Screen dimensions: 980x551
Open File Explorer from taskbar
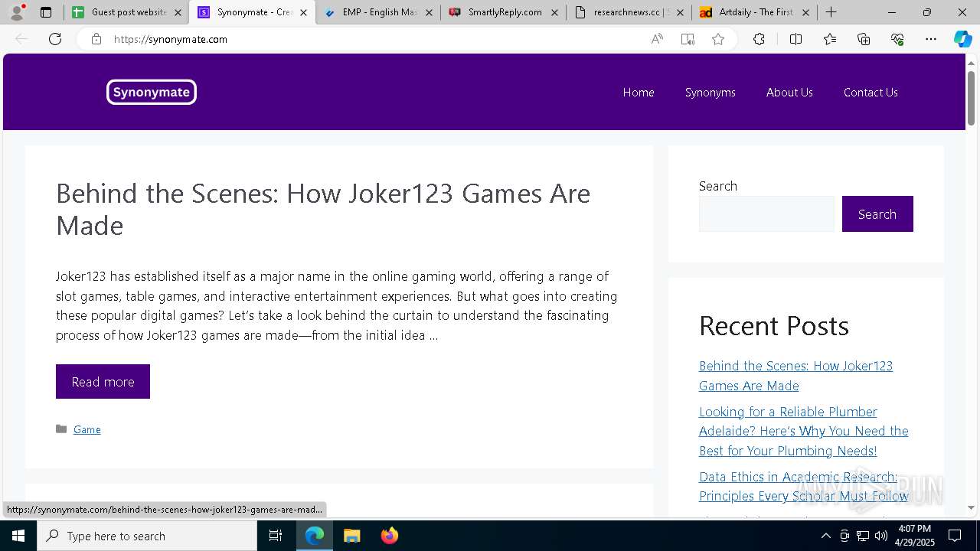click(351, 536)
